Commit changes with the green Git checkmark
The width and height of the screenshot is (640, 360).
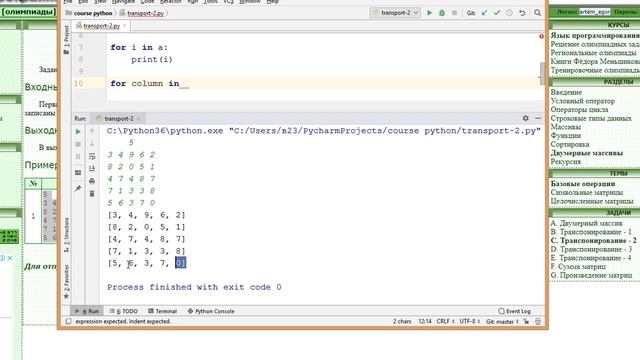(x=497, y=13)
